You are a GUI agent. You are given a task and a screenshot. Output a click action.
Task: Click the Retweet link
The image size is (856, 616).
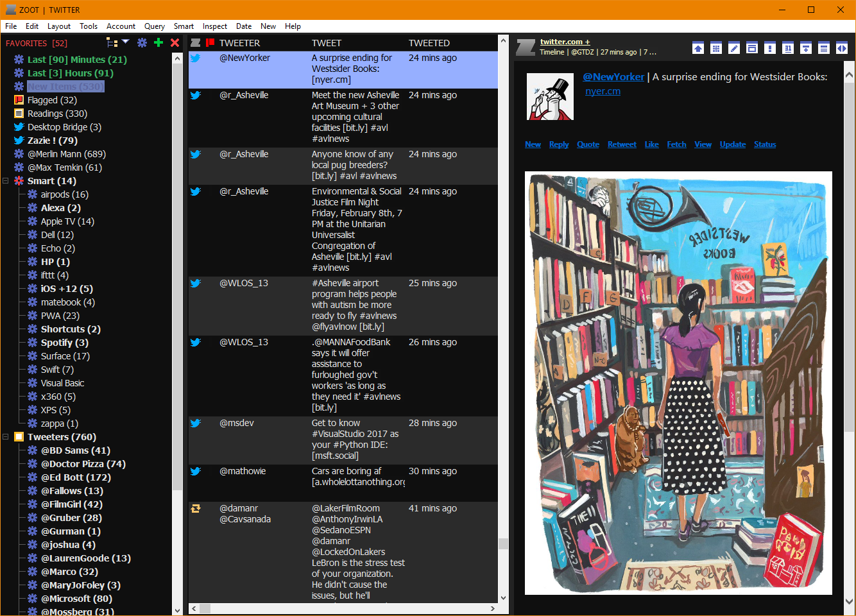tap(622, 144)
